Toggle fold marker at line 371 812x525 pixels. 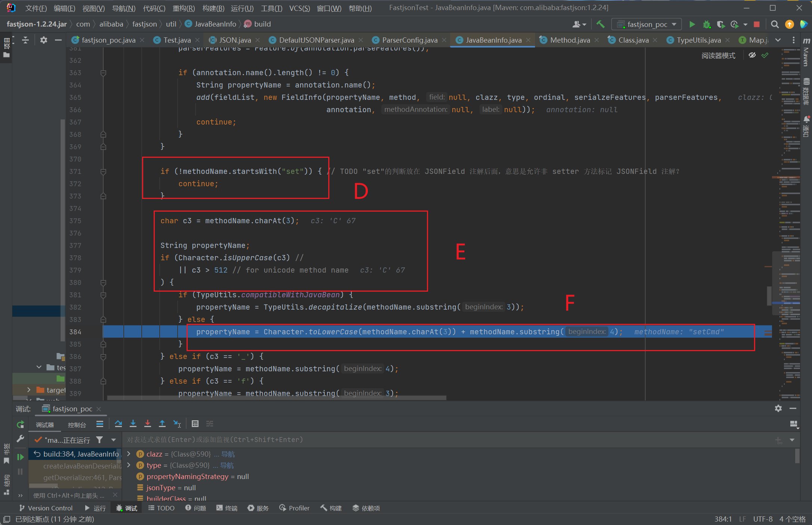click(104, 171)
